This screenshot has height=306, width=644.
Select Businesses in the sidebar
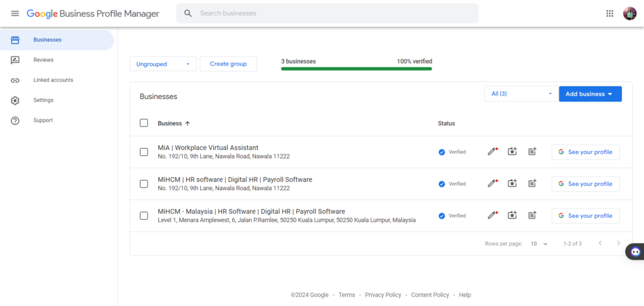pyautogui.click(x=57, y=40)
